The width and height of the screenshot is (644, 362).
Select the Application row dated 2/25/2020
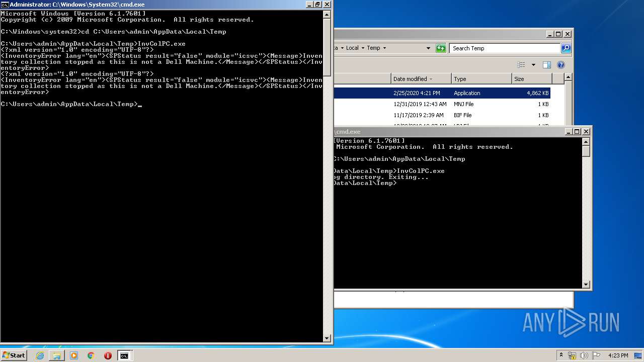tap(442, 93)
